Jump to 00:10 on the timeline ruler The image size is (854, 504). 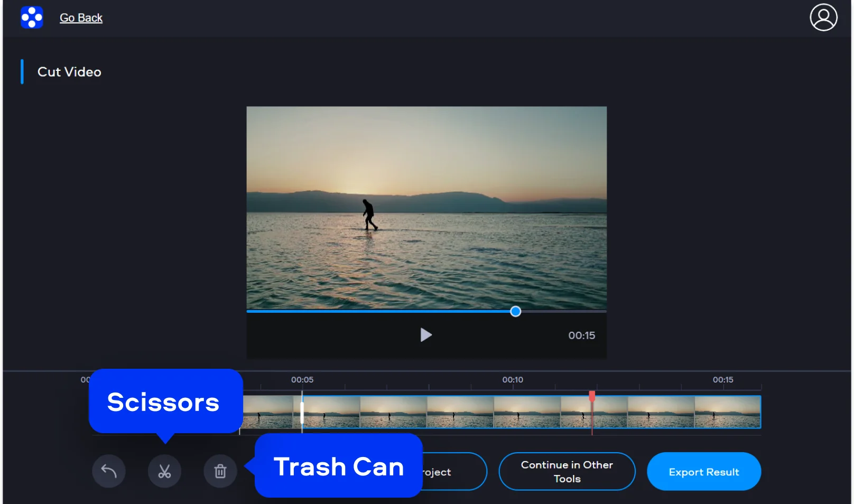(x=513, y=380)
